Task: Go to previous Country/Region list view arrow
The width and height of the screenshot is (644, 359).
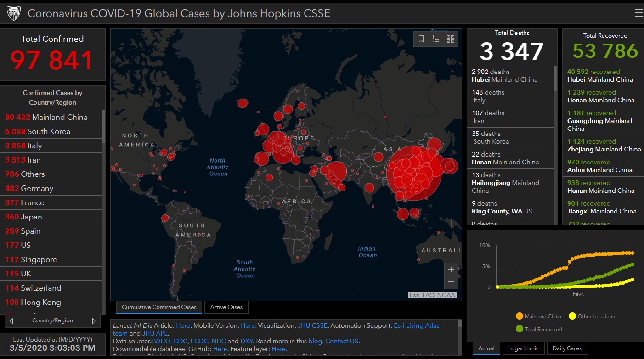Action: [11, 321]
